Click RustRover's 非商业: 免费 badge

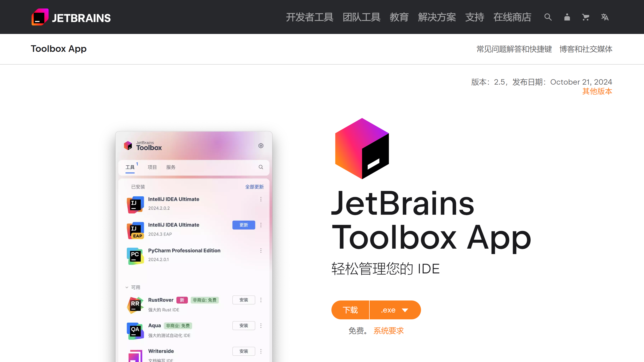click(x=205, y=300)
